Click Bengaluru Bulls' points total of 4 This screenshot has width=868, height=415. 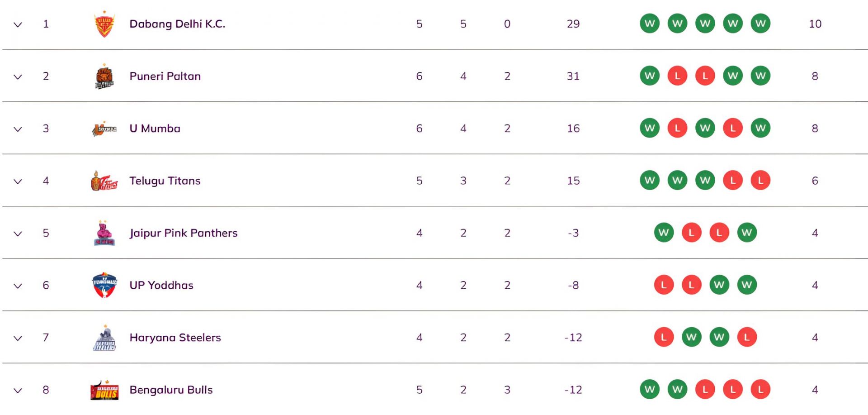[x=815, y=388]
